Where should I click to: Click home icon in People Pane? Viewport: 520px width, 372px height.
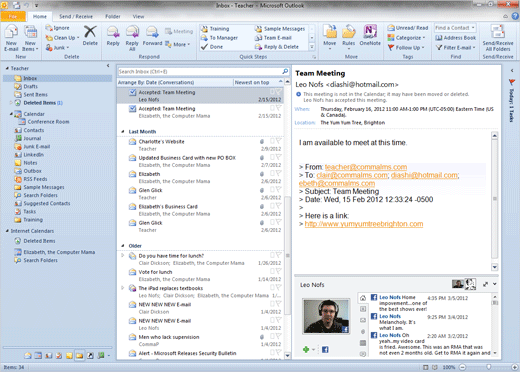(363, 298)
